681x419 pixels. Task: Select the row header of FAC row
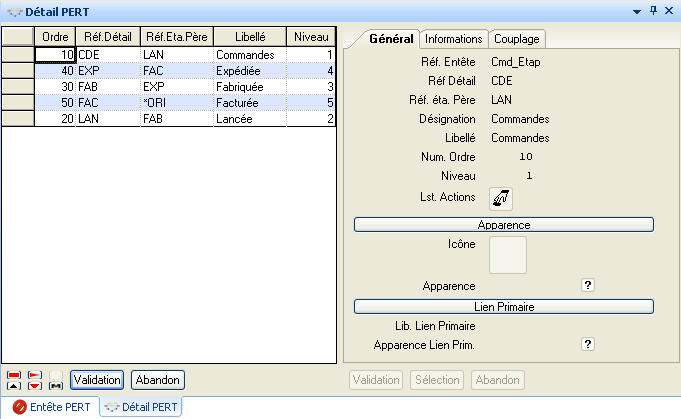17,103
